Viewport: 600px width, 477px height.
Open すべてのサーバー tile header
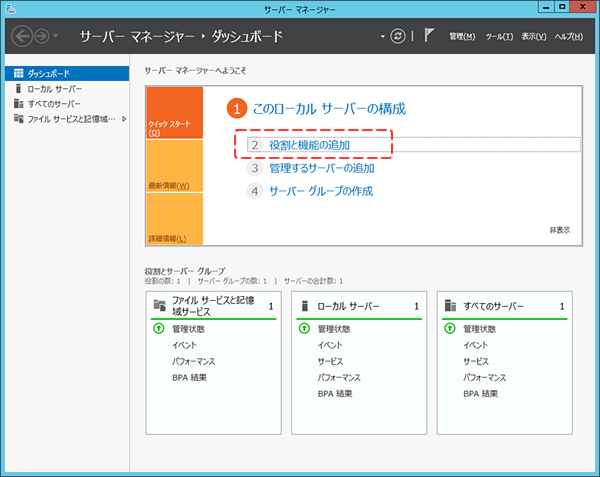pyautogui.click(x=504, y=306)
